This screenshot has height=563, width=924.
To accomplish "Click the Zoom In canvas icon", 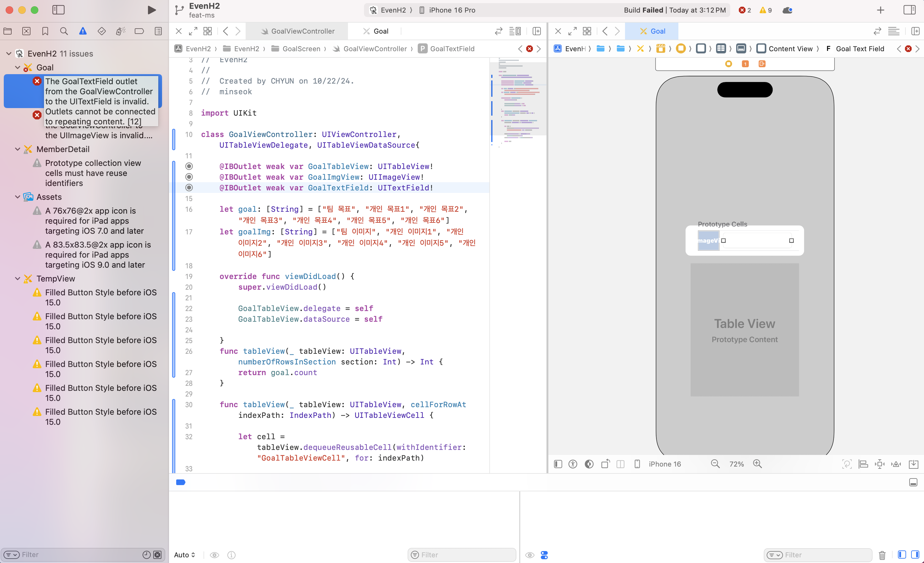I will [758, 464].
